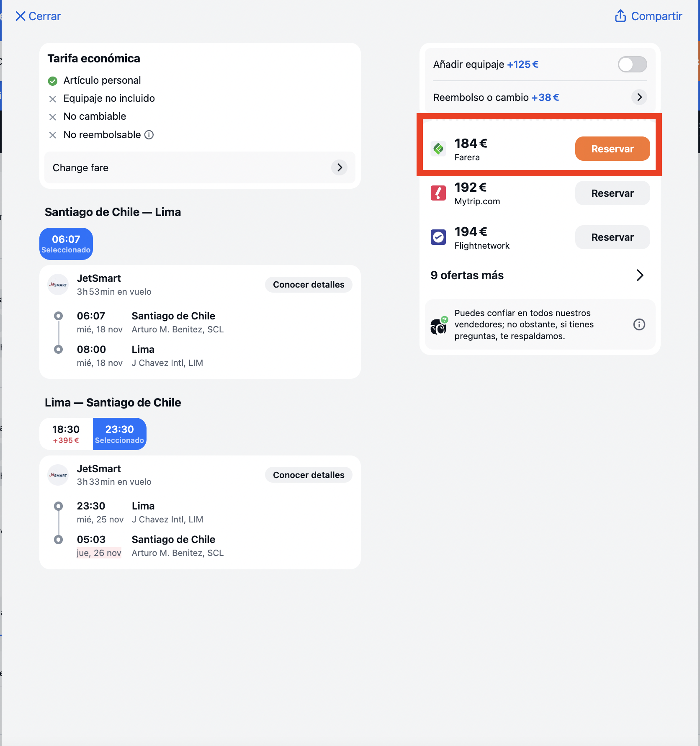This screenshot has width=700, height=746.
Task: Click Reservar for the Flightnetwork offer
Action: tap(612, 237)
